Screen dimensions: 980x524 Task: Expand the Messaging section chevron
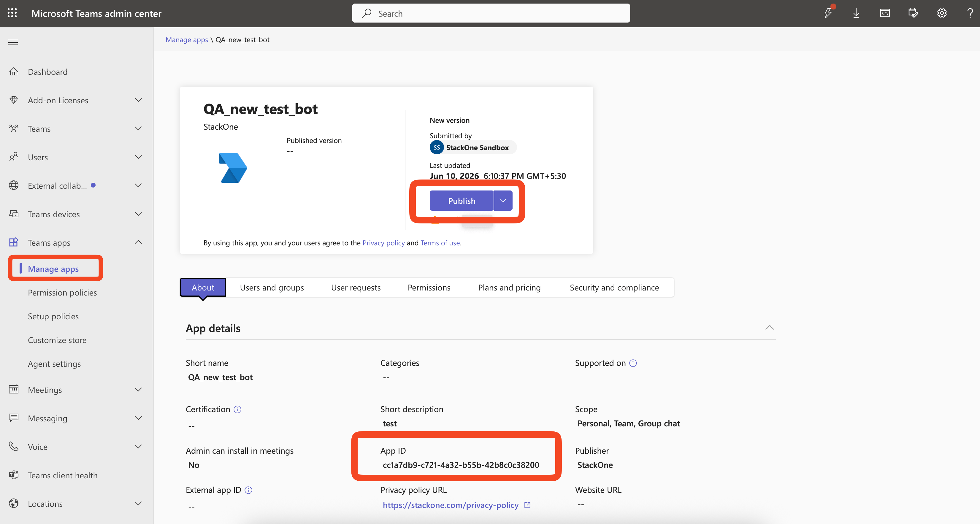coord(139,418)
